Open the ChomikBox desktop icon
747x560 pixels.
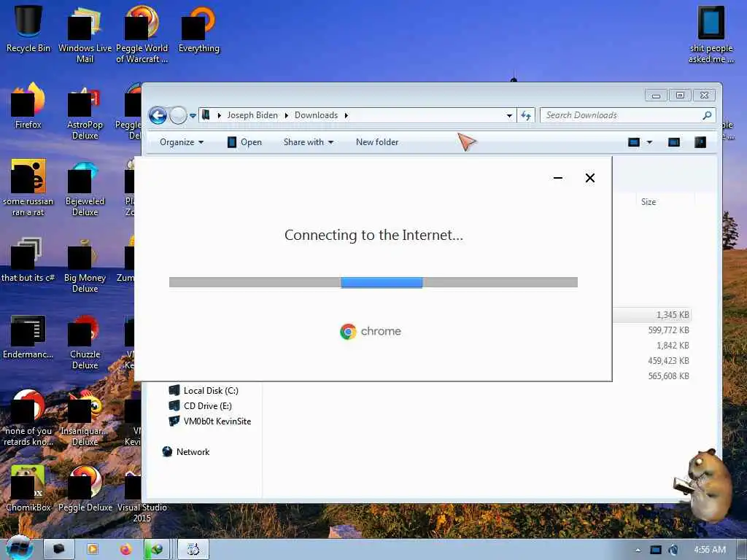[x=28, y=488]
